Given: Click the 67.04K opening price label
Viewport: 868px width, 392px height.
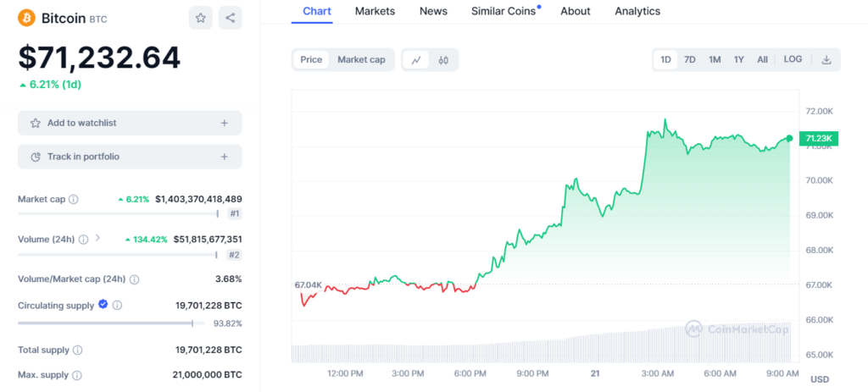Looking at the screenshot, I should pos(308,284).
